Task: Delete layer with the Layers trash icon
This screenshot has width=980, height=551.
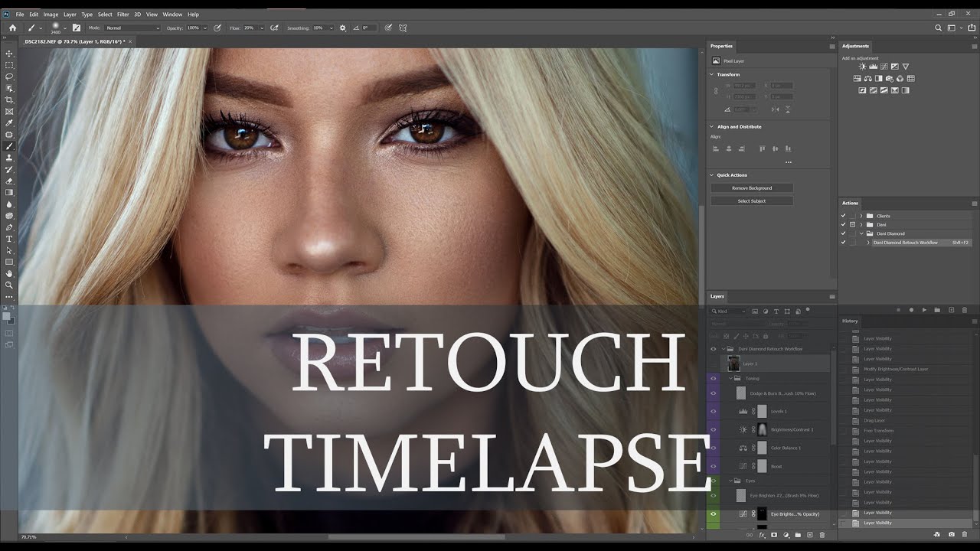Action: click(822, 535)
